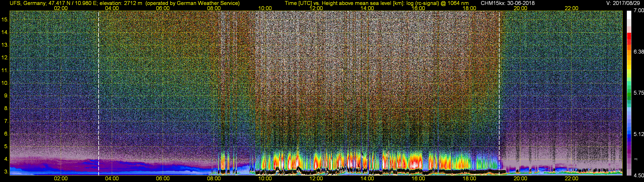Click the "4.50" color scale minimum value
The image size is (644, 182).
(x=639, y=176)
